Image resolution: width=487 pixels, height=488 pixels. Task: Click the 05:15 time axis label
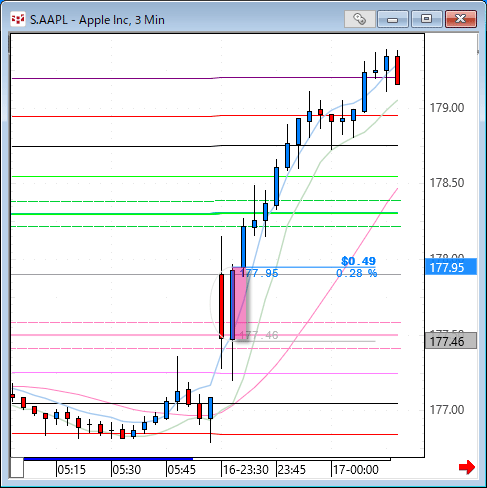tap(72, 470)
